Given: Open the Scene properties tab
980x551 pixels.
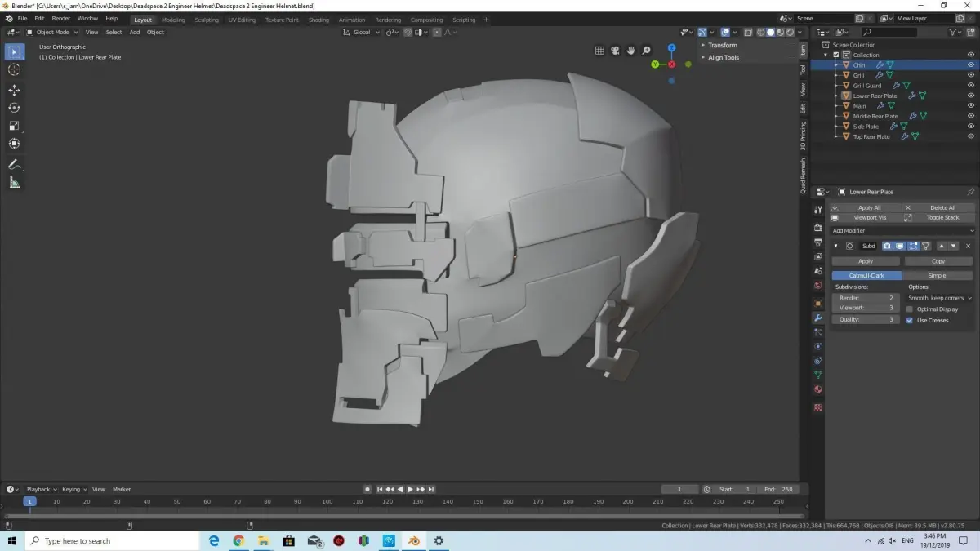Looking at the screenshot, I should click(818, 270).
